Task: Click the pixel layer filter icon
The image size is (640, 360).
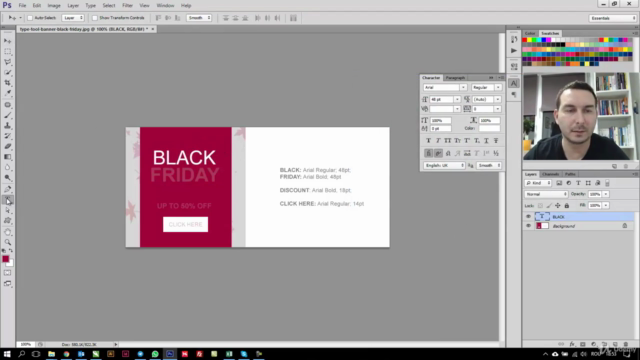Action: tap(559, 183)
